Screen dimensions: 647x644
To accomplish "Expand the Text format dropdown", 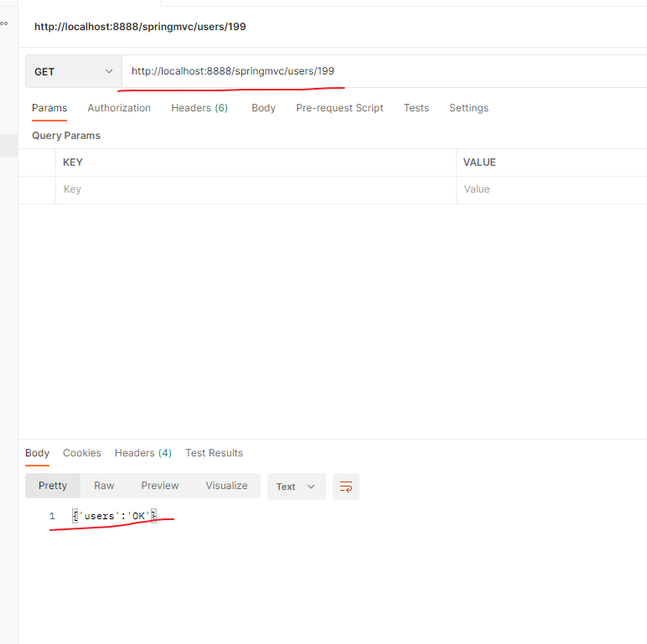I will click(x=296, y=487).
